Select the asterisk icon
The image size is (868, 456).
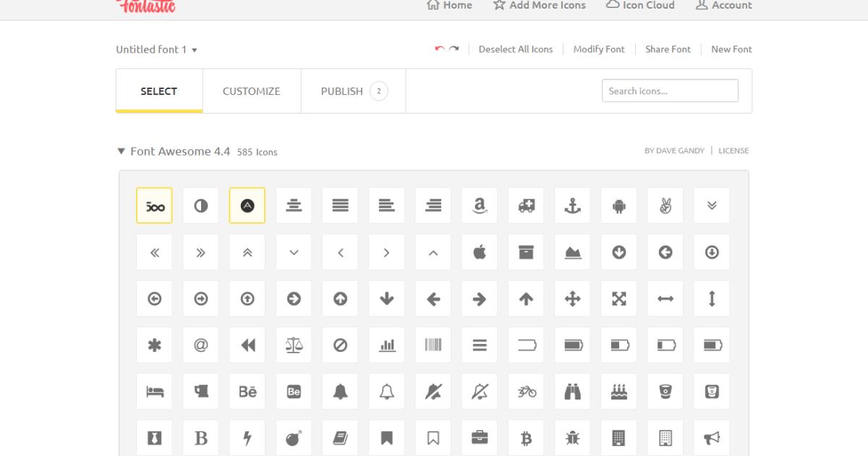tap(155, 345)
